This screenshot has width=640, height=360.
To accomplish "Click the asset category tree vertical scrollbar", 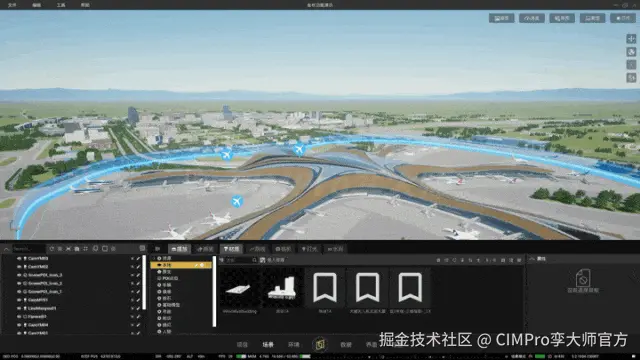I will coord(214,291).
